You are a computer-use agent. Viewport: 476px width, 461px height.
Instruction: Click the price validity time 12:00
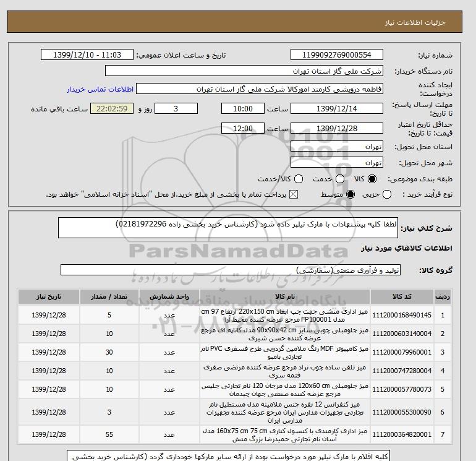(243, 128)
